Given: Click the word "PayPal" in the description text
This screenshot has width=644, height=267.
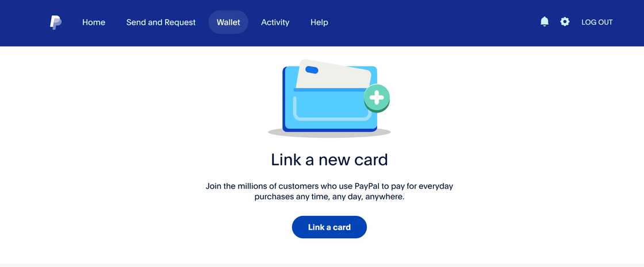Looking at the screenshot, I should pos(368,186).
